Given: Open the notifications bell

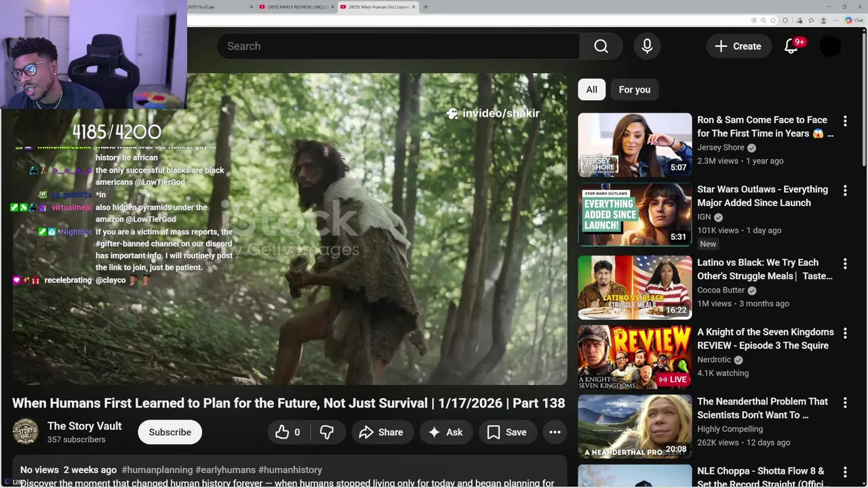Looking at the screenshot, I should point(791,46).
